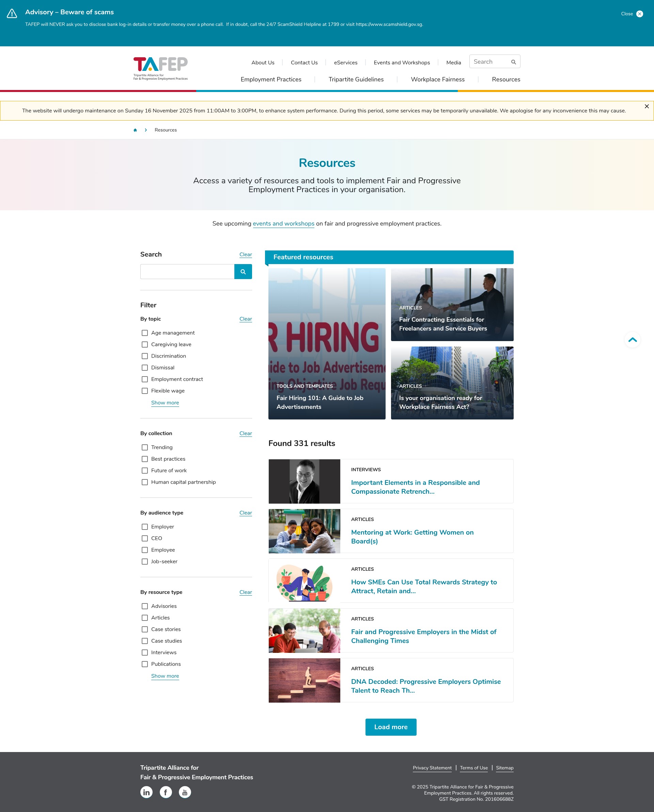This screenshot has width=654, height=812.
Task: Click the scroll-to-top arrow button
Action: click(x=633, y=340)
